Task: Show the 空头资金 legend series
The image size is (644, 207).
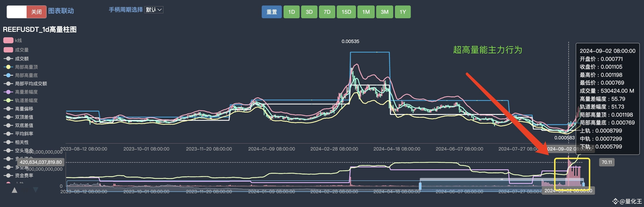Action: click(18, 150)
